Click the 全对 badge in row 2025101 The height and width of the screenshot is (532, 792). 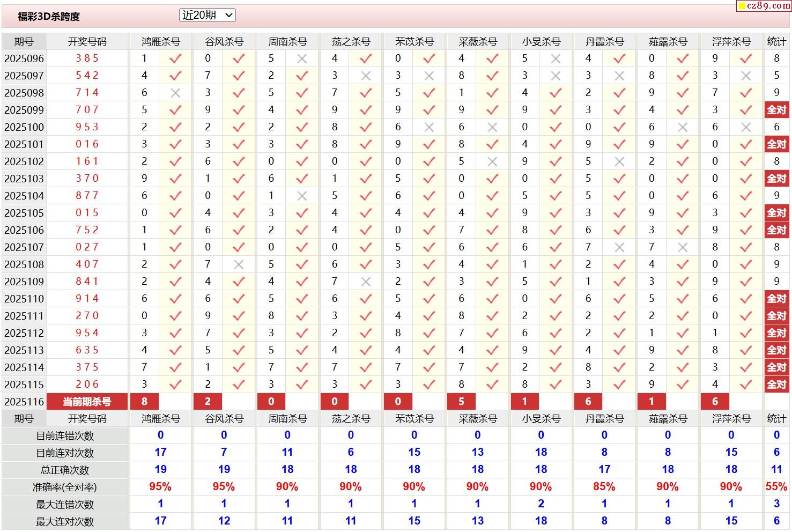pos(776,144)
